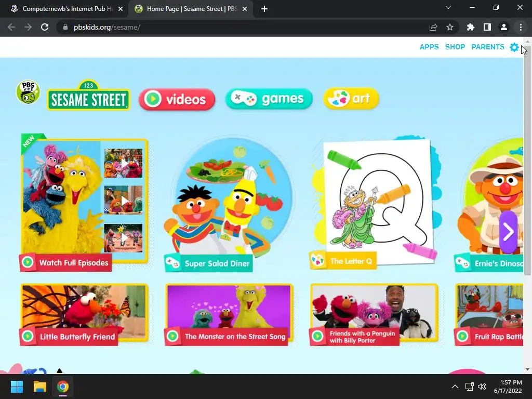Play Friends with a Penguin with Billy Porter

[374, 314]
